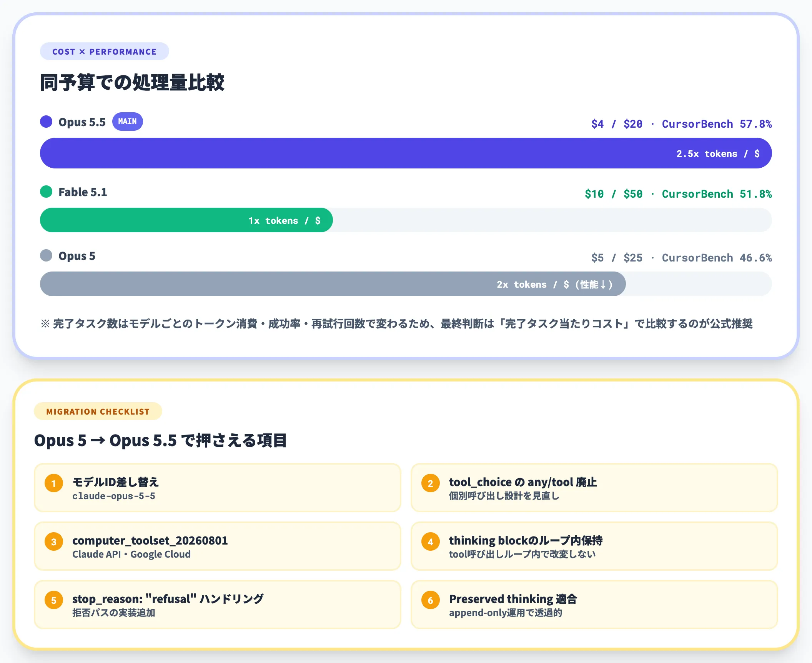812x663 pixels.
Task: Click the purple dot beside Opus 5.5
Action: coord(46,122)
